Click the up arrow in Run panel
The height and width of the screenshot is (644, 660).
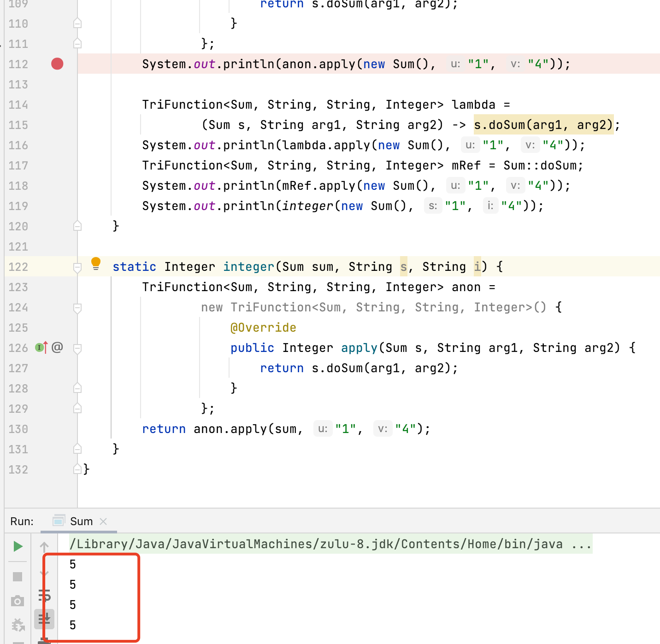coord(44,547)
